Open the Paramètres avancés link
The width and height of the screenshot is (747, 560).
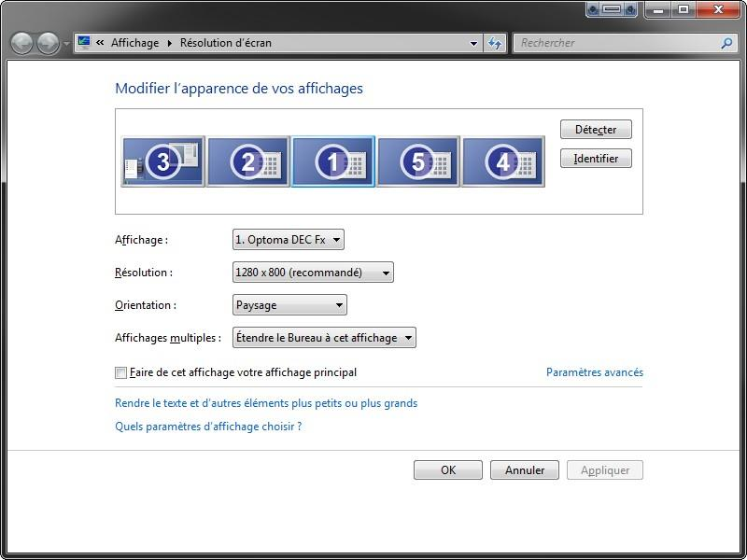tap(594, 372)
